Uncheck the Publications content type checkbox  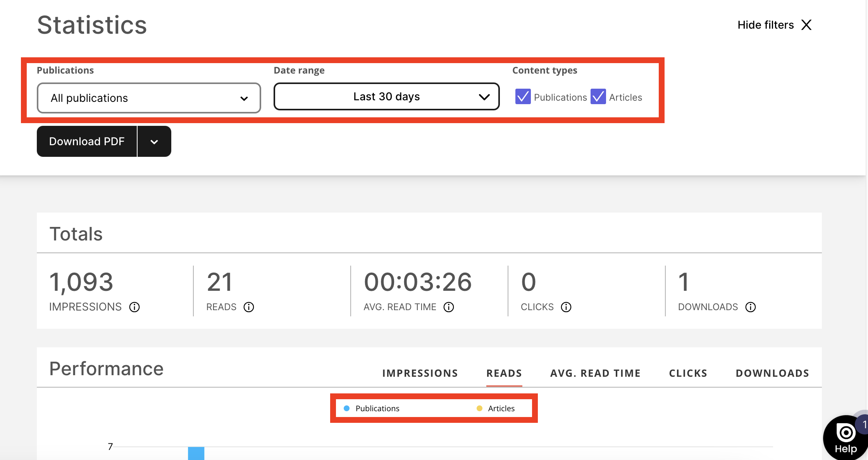[x=523, y=97]
